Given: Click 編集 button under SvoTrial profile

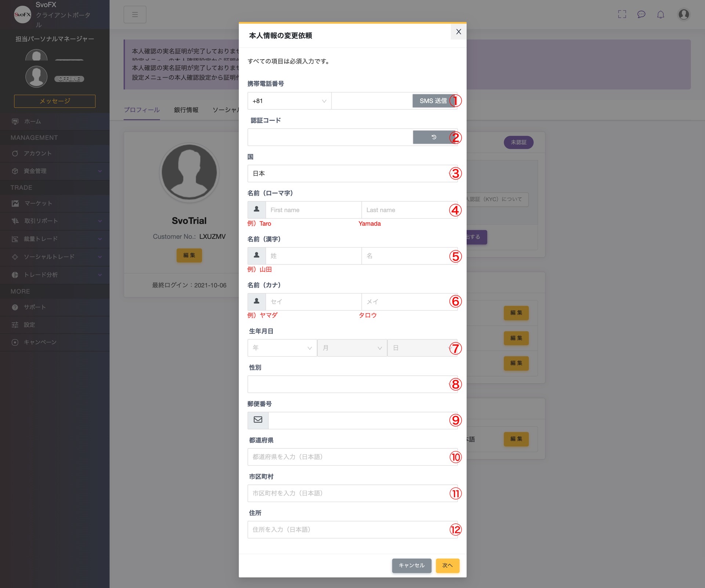Looking at the screenshot, I should point(189,255).
